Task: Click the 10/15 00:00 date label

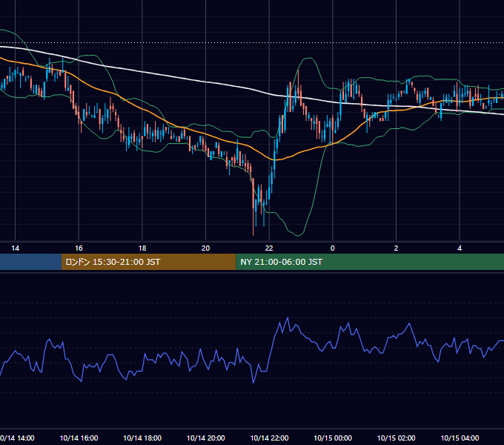Action: click(333, 438)
